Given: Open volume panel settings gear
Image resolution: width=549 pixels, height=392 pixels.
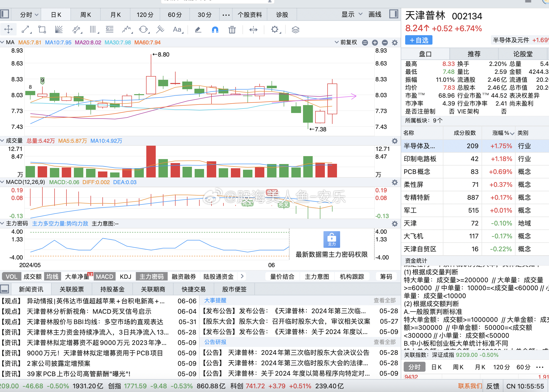Looking at the screenshot, I should point(395,141).
